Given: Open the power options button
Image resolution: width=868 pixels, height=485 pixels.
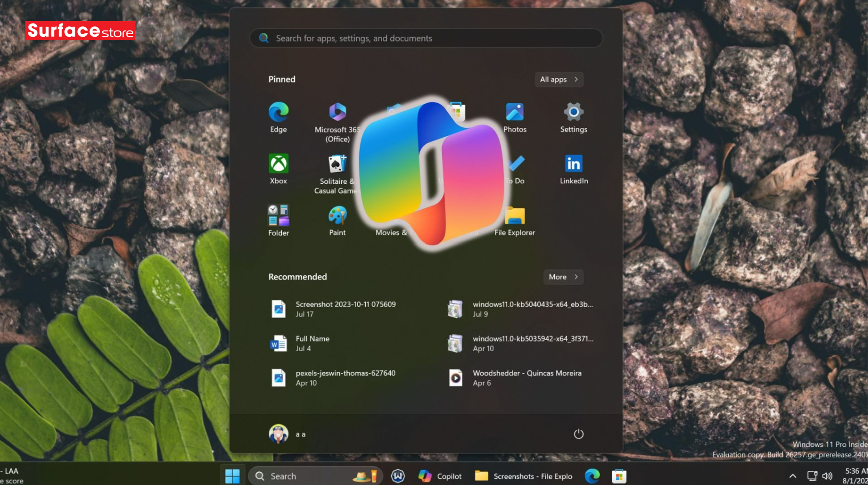Looking at the screenshot, I should (578, 433).
